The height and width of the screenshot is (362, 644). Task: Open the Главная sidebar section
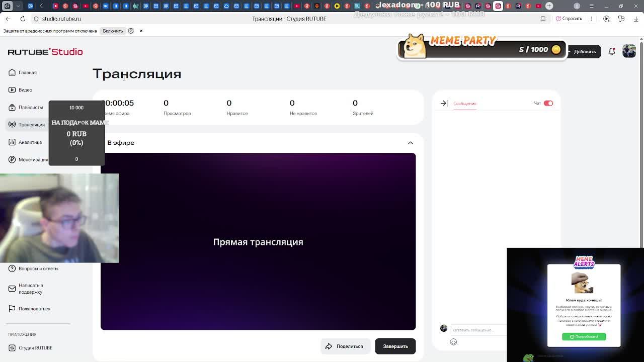pos(23,72)
